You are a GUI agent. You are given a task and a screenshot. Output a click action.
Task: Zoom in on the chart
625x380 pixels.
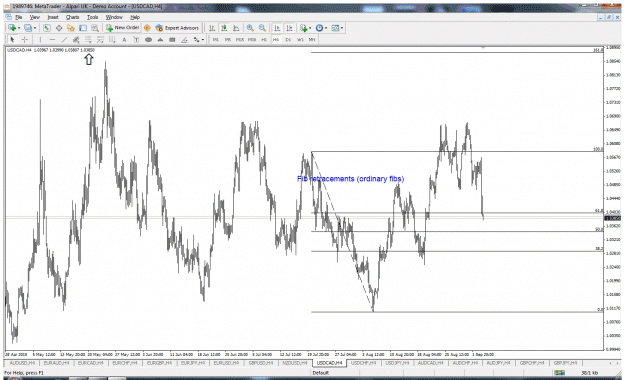point(250,28)
